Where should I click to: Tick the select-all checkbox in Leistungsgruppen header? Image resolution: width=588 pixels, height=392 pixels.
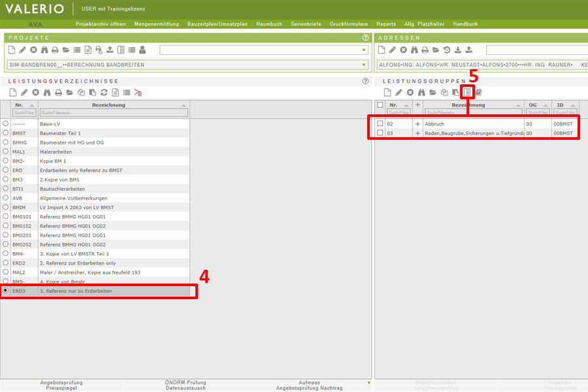tap(380, 105)
